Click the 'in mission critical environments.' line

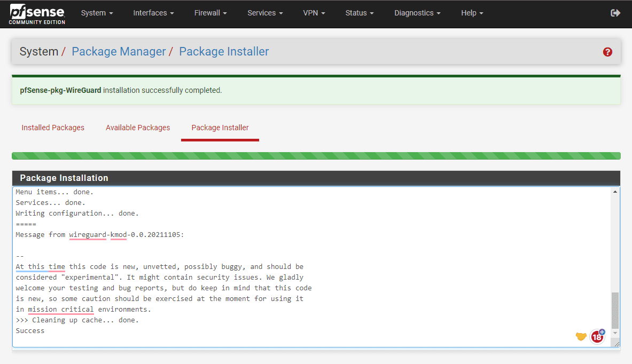click(x=83, y=309)
